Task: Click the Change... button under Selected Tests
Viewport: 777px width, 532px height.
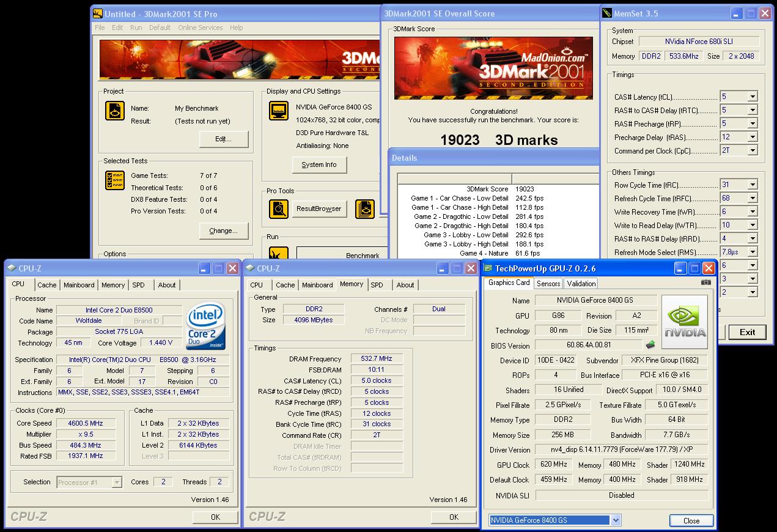Action: [224, 231]
